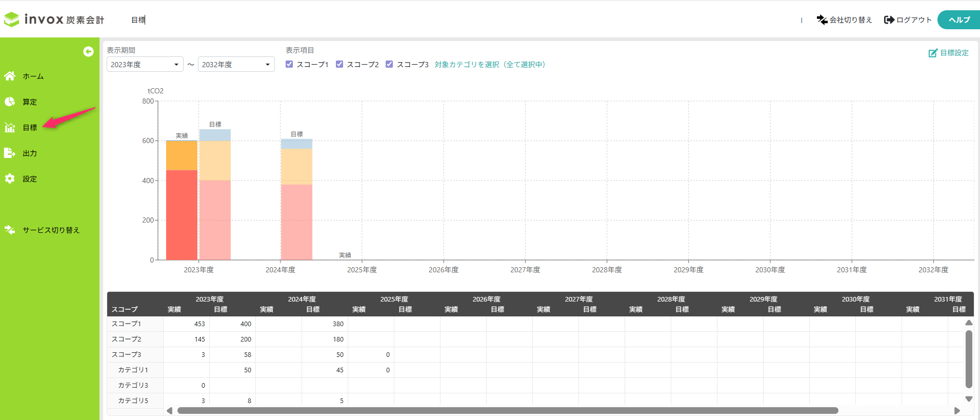The image size is (980, 420).
Task: Click the pie chart icon for 算定
Action: (10, 102)
